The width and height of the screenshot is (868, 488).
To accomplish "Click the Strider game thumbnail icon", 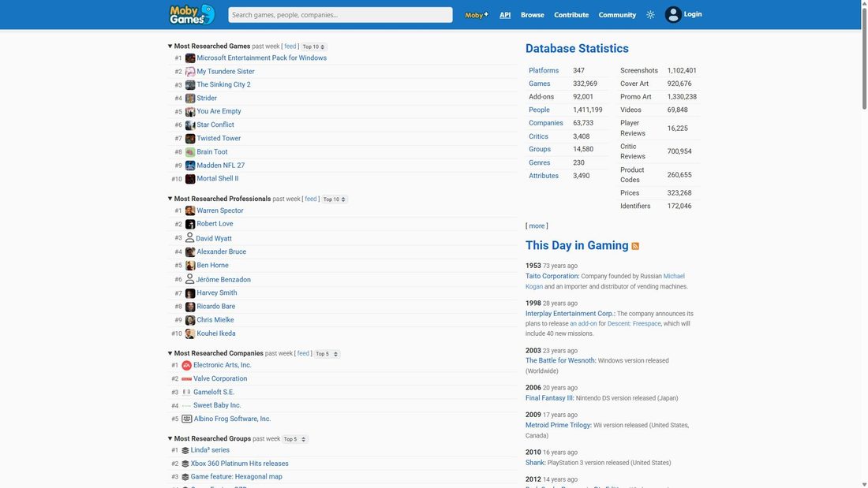I will (190, 98).
